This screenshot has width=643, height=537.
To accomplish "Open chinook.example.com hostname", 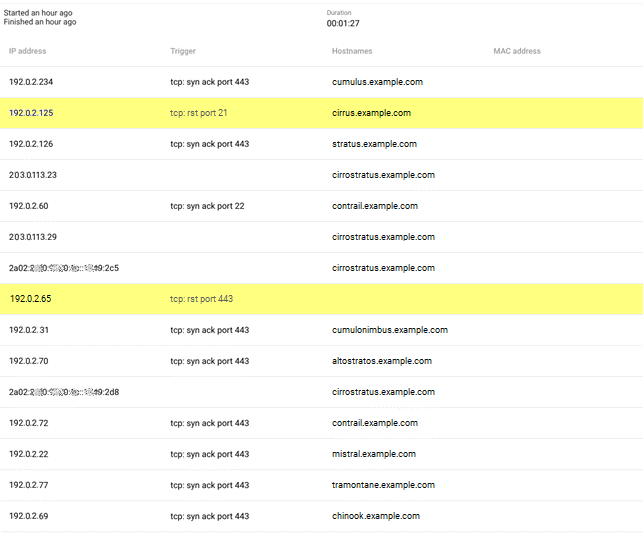I will click(375, 516).
